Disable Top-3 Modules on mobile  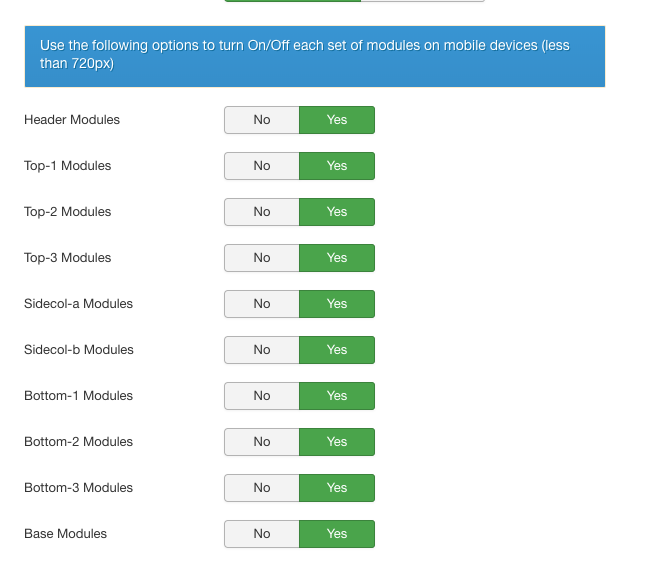[262, 258]
